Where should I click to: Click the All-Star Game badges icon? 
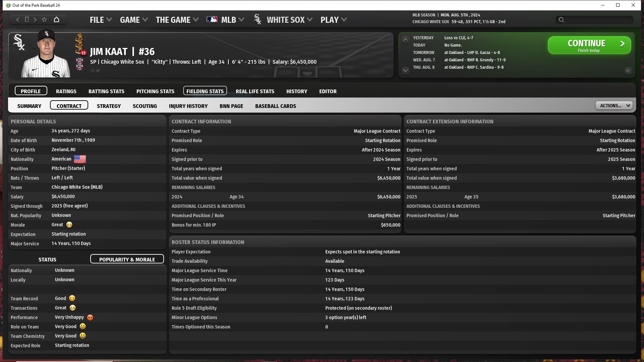coord(79,64)
